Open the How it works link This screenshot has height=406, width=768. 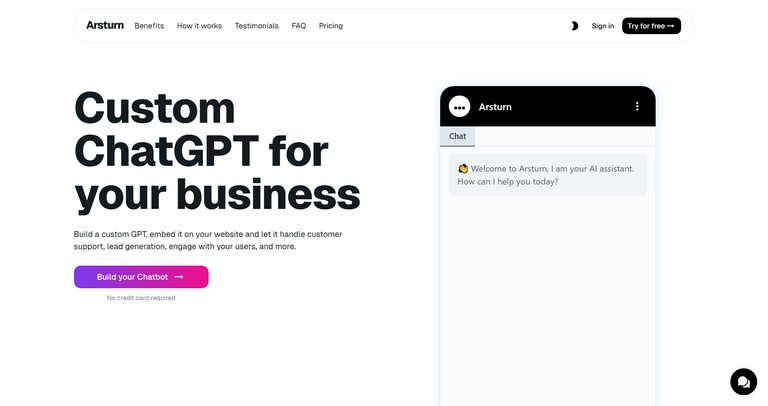(x=199, y=26)
